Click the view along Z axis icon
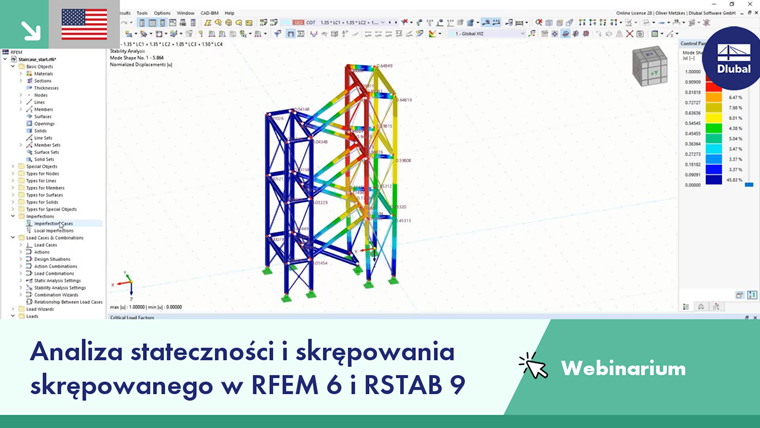Screen dimensions: 760x428 (x=602, y=22)
